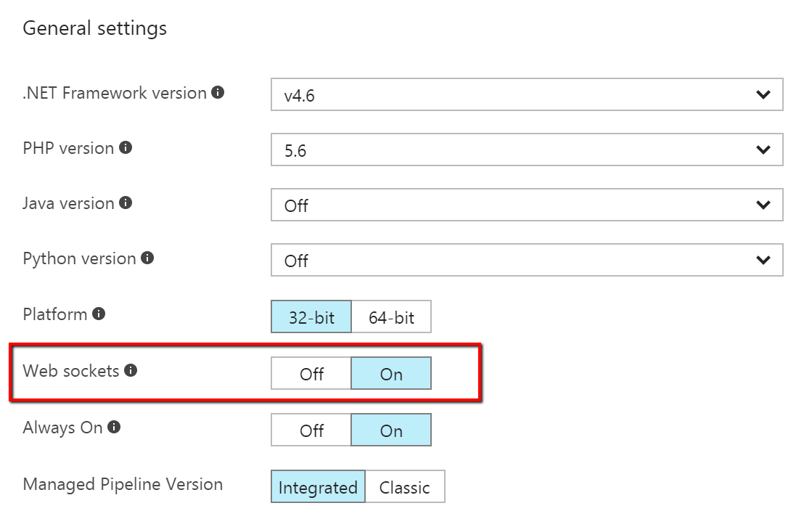Enable Always On with On
Screen dimensions: 812x519
point(391,430)
